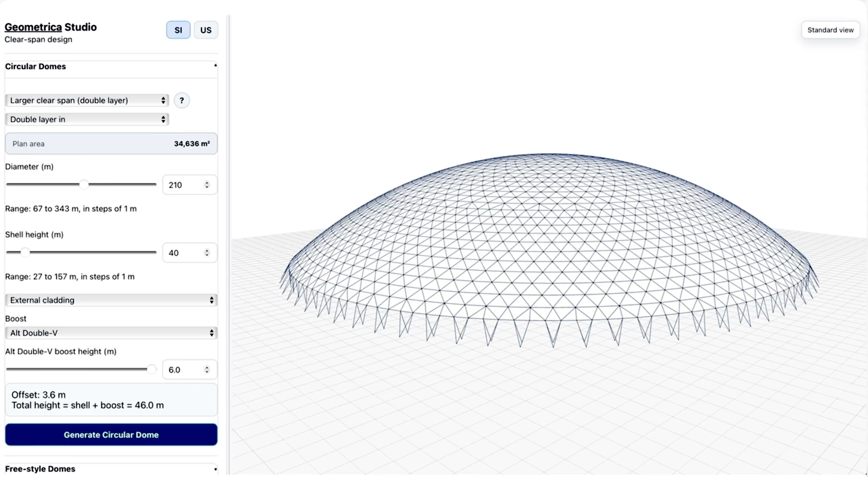
Task: Focus the Shell height field showing 40
Action: click(x=190, y=253)
